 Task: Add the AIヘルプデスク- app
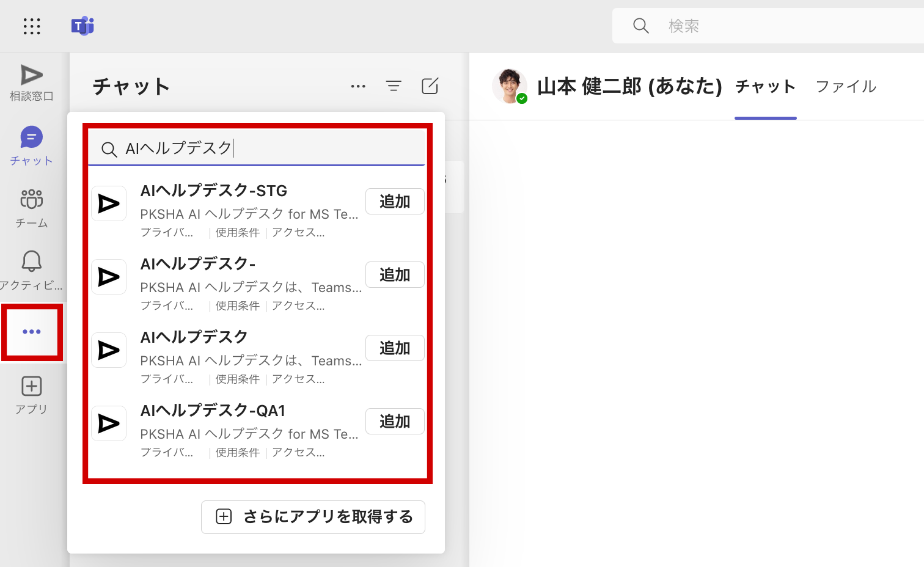[x=395, y=275]
